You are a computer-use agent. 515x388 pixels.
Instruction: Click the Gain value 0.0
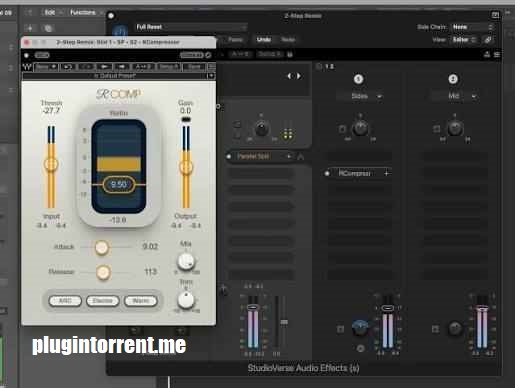185,111
